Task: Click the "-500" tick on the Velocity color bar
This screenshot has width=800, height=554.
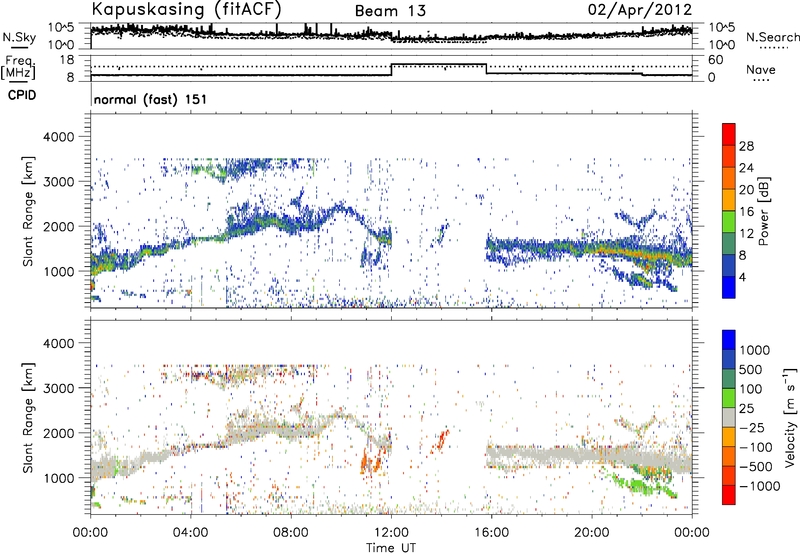Action: click(756, 466)
